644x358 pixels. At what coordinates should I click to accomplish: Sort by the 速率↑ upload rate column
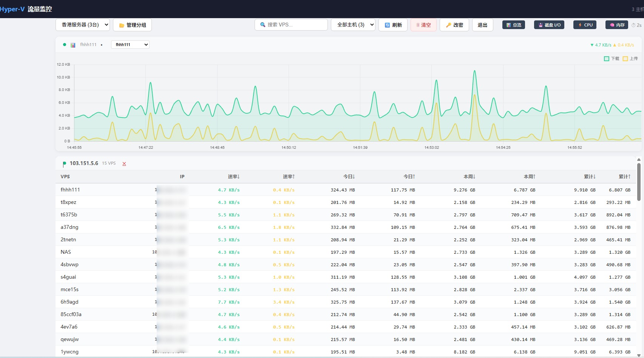point(289,177)
